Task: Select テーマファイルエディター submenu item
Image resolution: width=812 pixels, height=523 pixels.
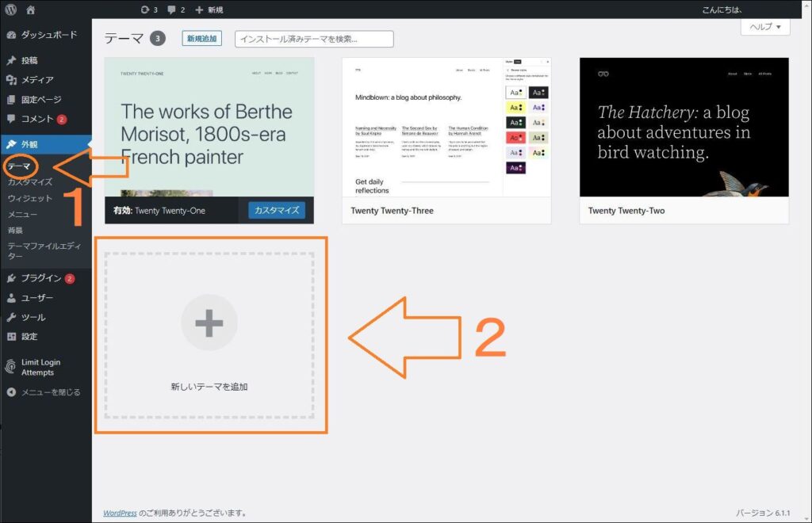Action: (x=44, y=251)
